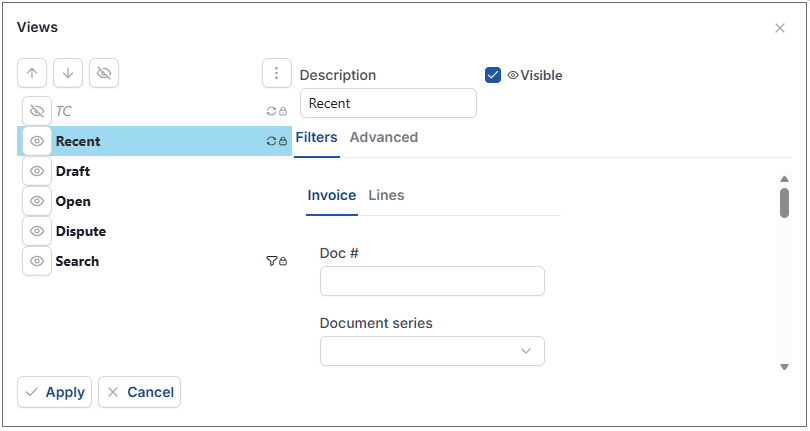Screen dimensions: 810x431
Task: Show the hidden TC view
Action: tap(37, 111)
